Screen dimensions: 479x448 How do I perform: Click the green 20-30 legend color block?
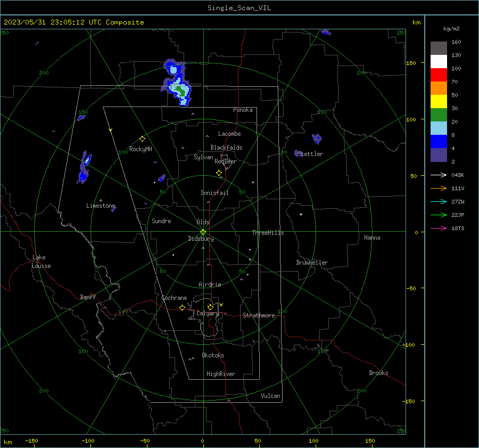439,115
